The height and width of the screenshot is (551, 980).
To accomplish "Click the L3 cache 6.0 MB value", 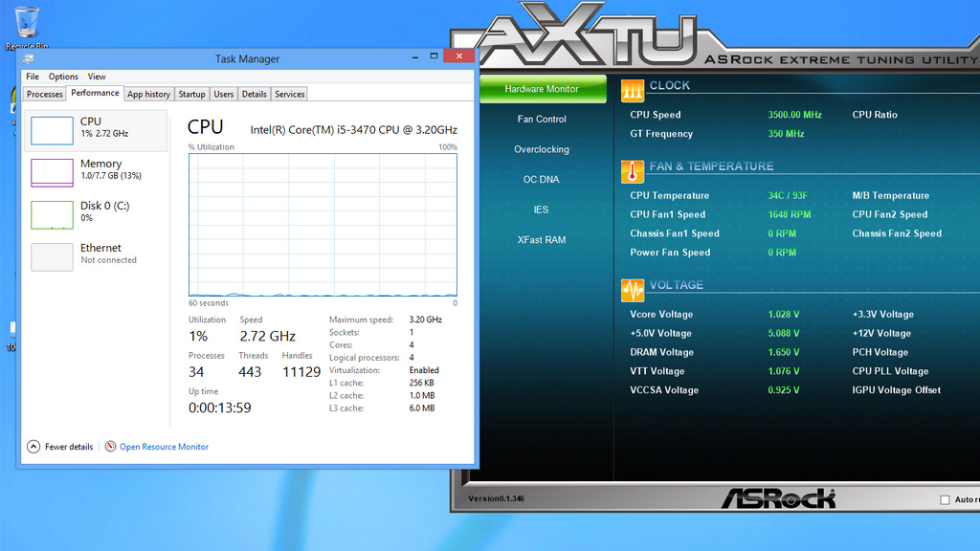I will (x=422, y=408).
